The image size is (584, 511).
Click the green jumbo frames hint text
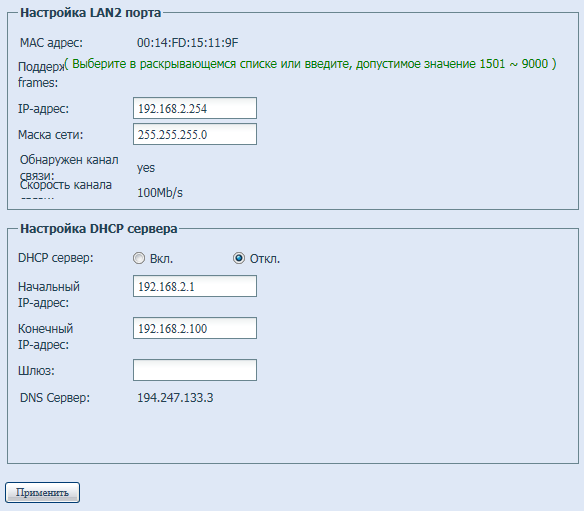tap(310, 64)
